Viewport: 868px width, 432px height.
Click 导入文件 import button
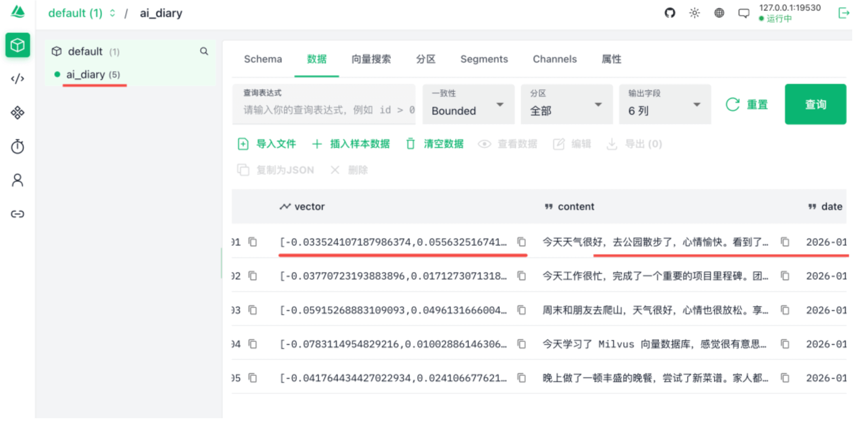click(x=267, y=144)
